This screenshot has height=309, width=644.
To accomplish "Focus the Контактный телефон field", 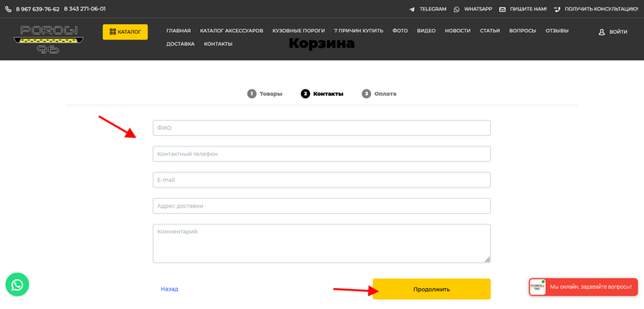I will coord(321,154).
